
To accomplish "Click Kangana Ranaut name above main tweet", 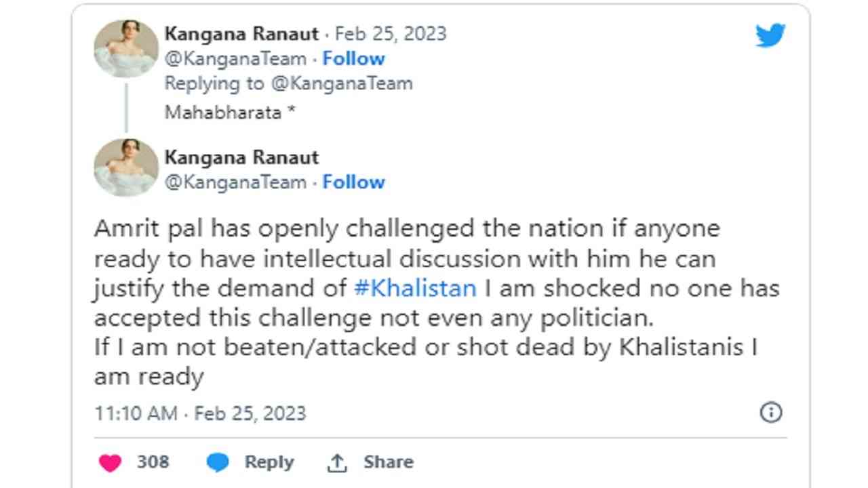I will pos(241,157).
